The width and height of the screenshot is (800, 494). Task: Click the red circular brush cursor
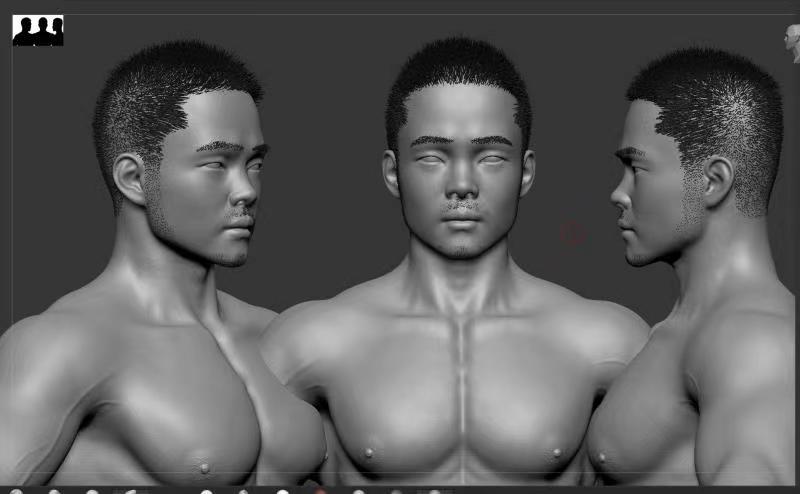click(571, 234)
